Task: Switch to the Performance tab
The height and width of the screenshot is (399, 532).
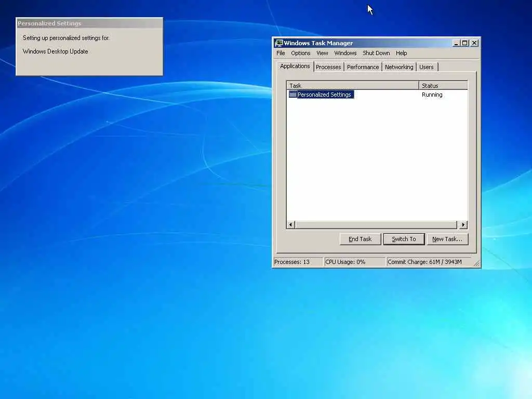Action: [363, 67]
